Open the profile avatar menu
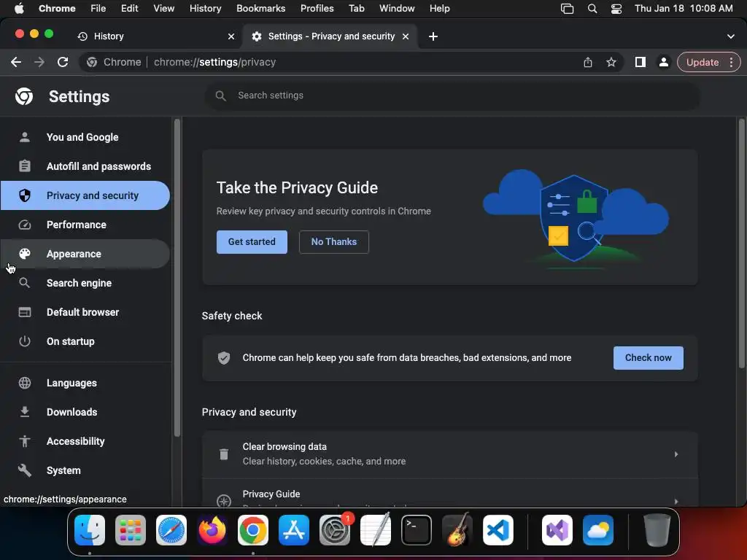This screenshot has height=560, width=747. (x=663, y=62)
